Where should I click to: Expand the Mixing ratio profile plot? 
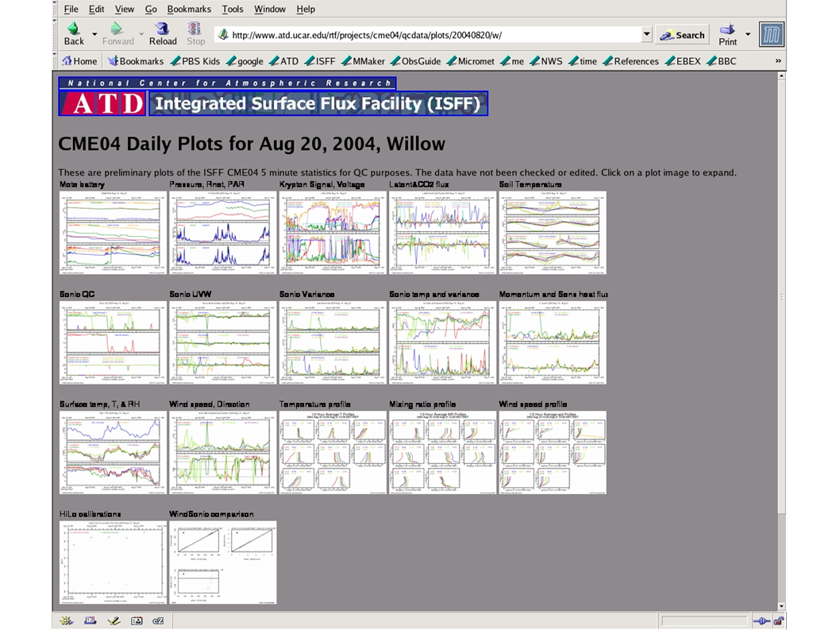[442, 453]
